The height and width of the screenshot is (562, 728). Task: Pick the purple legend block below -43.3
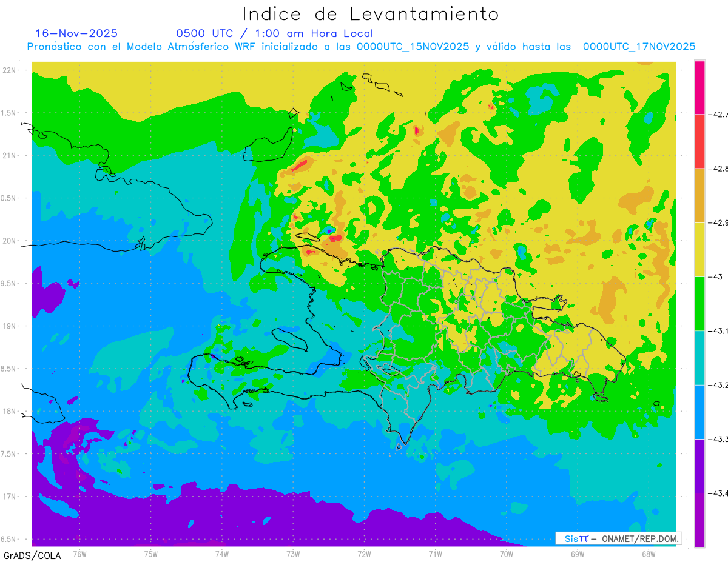pyautogui.click(x=699, y=466)
